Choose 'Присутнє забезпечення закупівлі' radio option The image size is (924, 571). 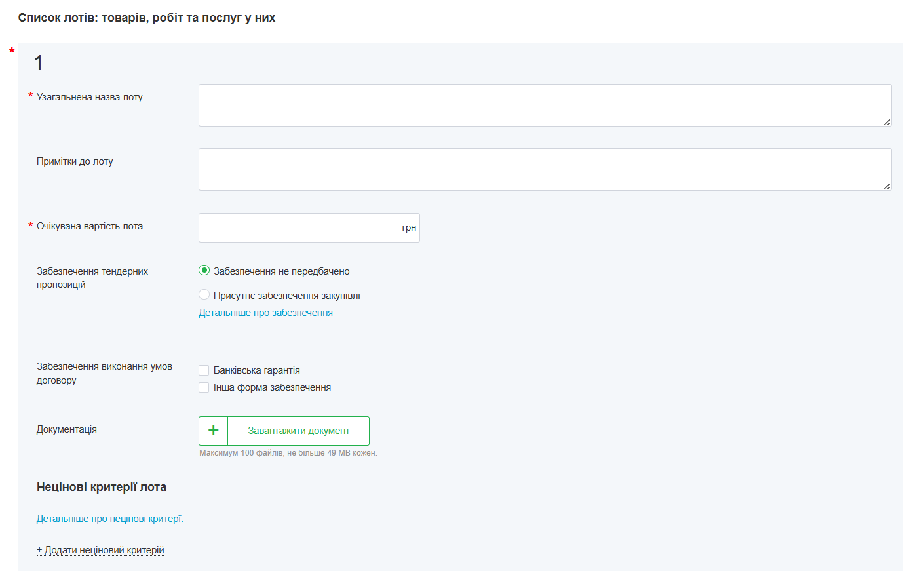coord(204,295)
